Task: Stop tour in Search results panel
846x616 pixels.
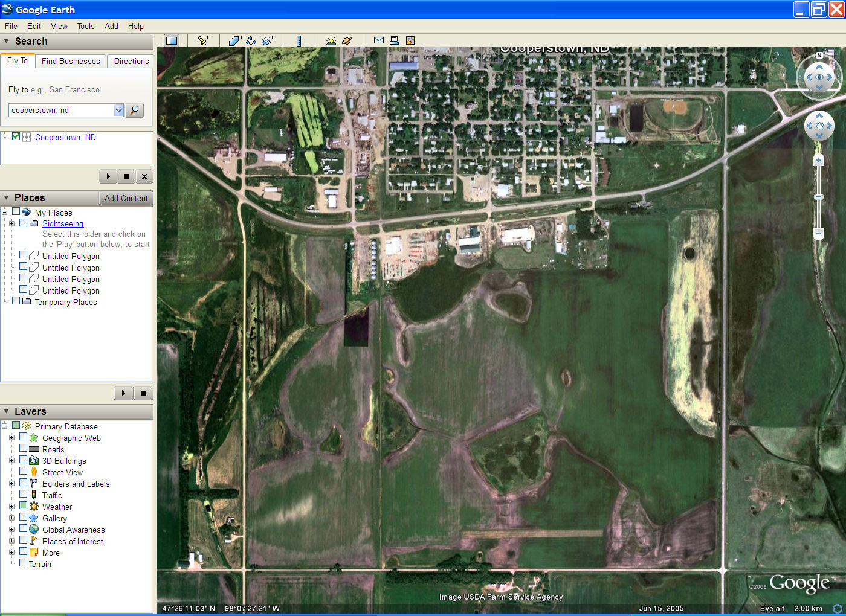Action: point(126,176)
